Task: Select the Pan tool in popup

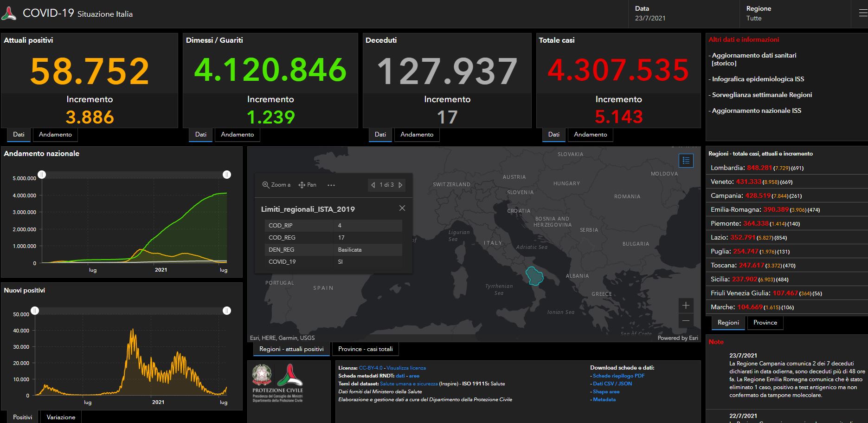Action: tap(307, 185)
